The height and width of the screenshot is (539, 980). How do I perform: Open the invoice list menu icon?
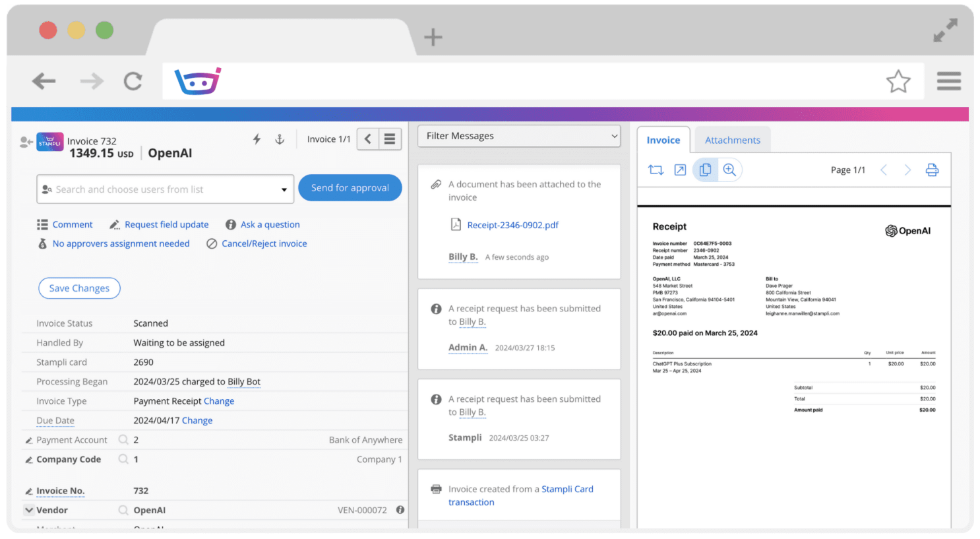(x=390, y=139)
